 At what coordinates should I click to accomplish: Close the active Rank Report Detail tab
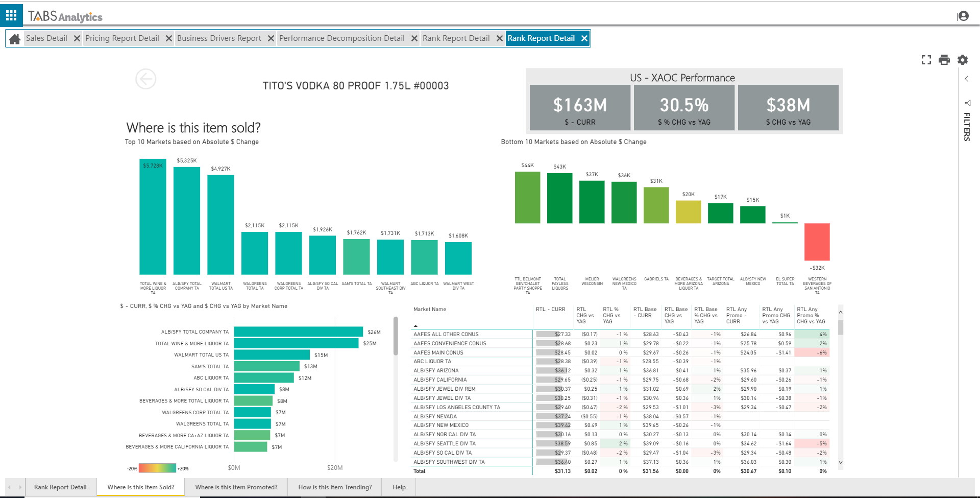click(584, 38)
